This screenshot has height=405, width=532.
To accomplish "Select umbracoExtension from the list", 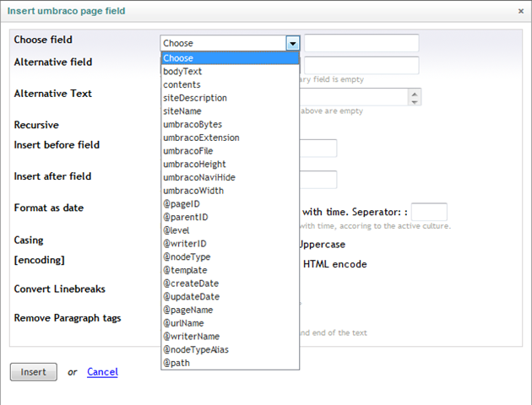I will pyautogui.click(x=230, y=138).
